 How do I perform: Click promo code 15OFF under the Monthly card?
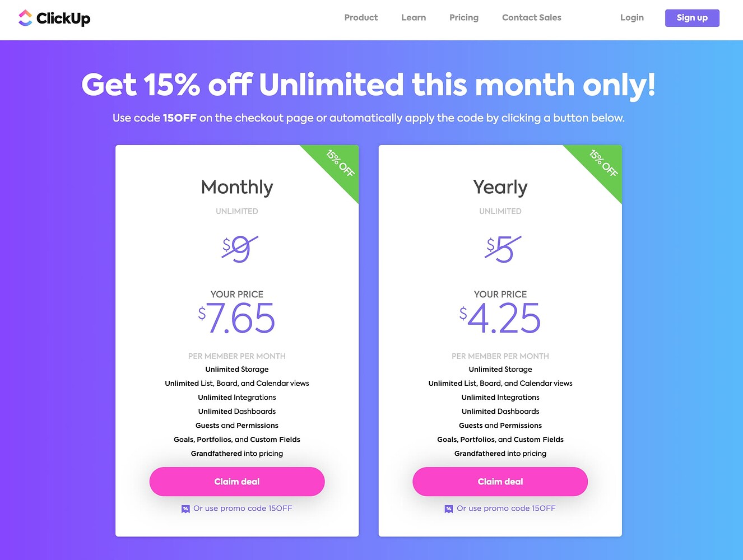243,508
